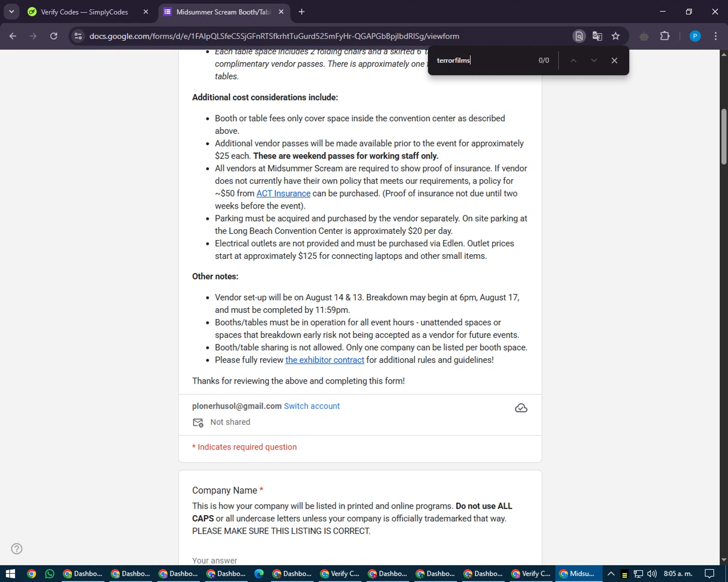Open the clock showing 8:05 a. m.
728x582 pixels.
(678, 574)
